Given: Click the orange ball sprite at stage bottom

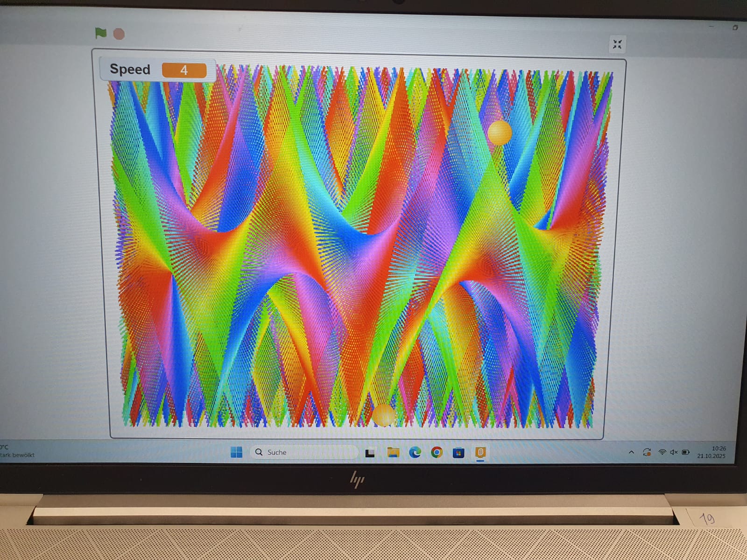Looking at the screenshot, I should [383, 415].
